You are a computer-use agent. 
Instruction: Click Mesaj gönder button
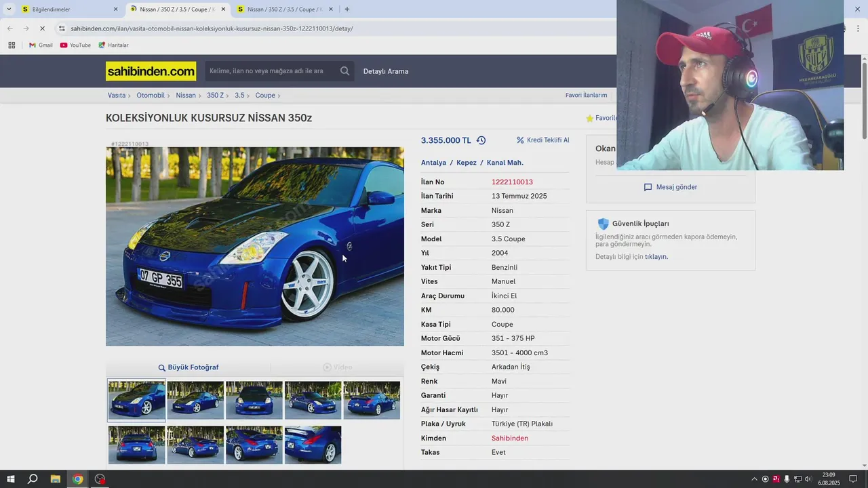(671, 187)
